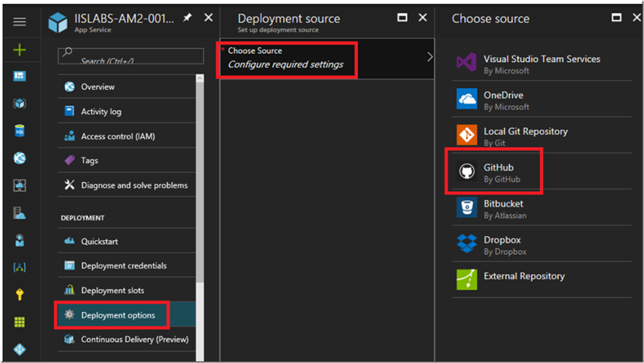
Task: Open the Dashboard icon in the left sidebar
Action: pyautogui.click(x=20, y=76)
